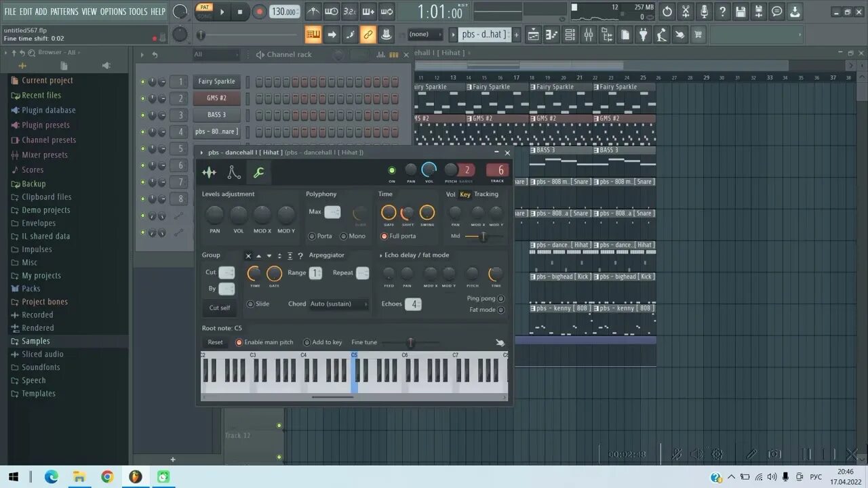Image resolution: width=868 pixels, height=488 pixels.
Task: Open the audio editor scissors icon
Action: pyautogui.click(x=686, y=12)
